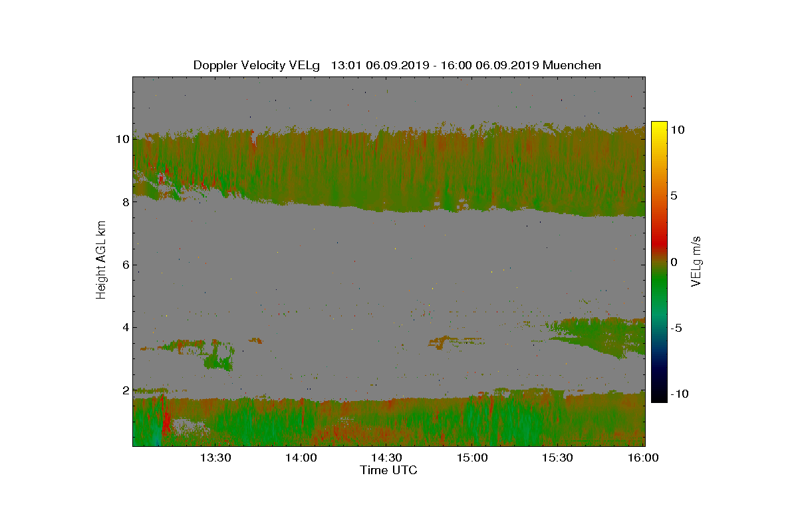Click the 16:00 time tick label
The image size is (798, 532).
[643, 458]
